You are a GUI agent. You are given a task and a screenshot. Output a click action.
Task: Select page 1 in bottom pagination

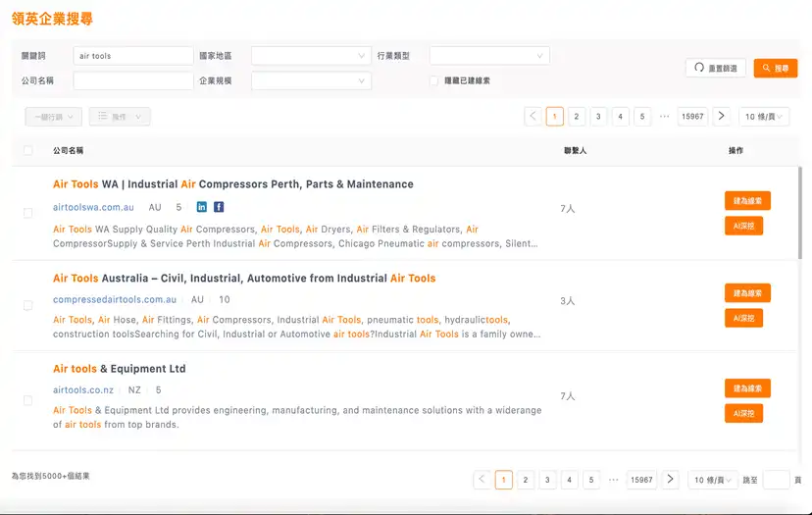coord(504,480)
